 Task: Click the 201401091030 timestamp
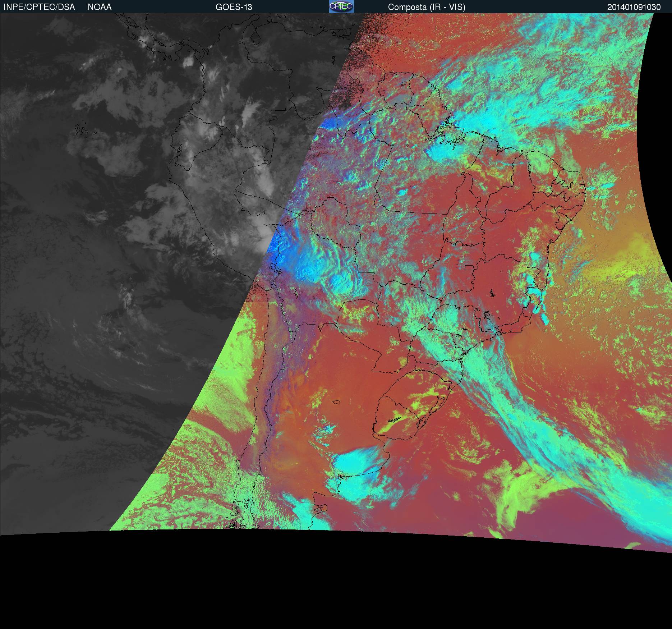click(634, 7)
